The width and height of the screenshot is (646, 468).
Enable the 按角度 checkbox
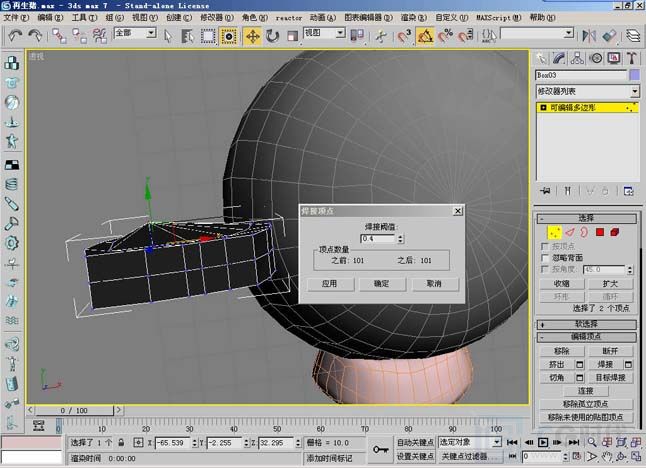[545, 269]
